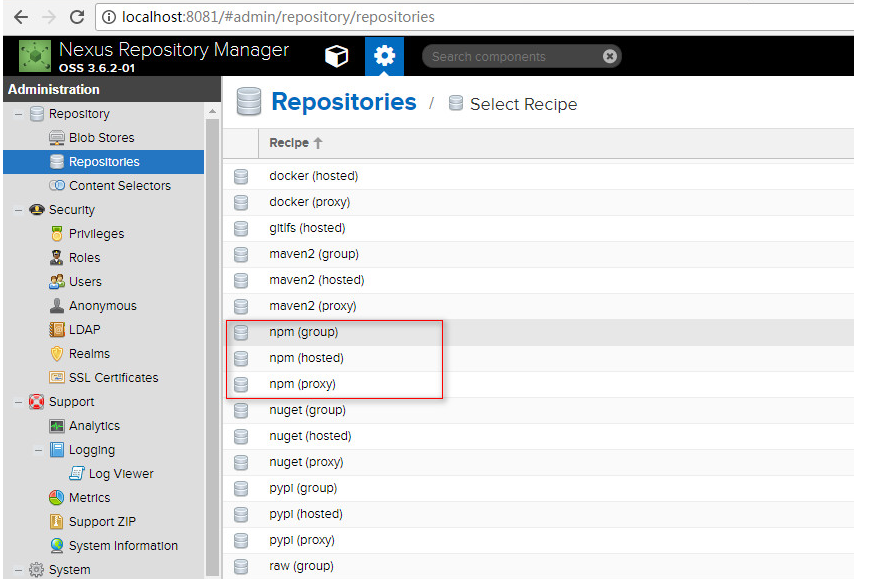Open the Browse cube icon

coord(336,56)
